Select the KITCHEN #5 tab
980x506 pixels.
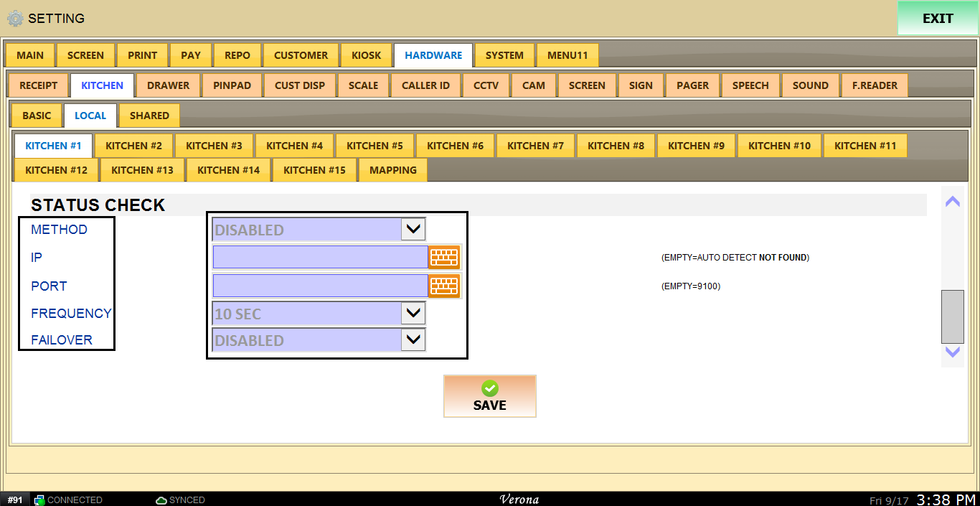(x=375, y=146)
